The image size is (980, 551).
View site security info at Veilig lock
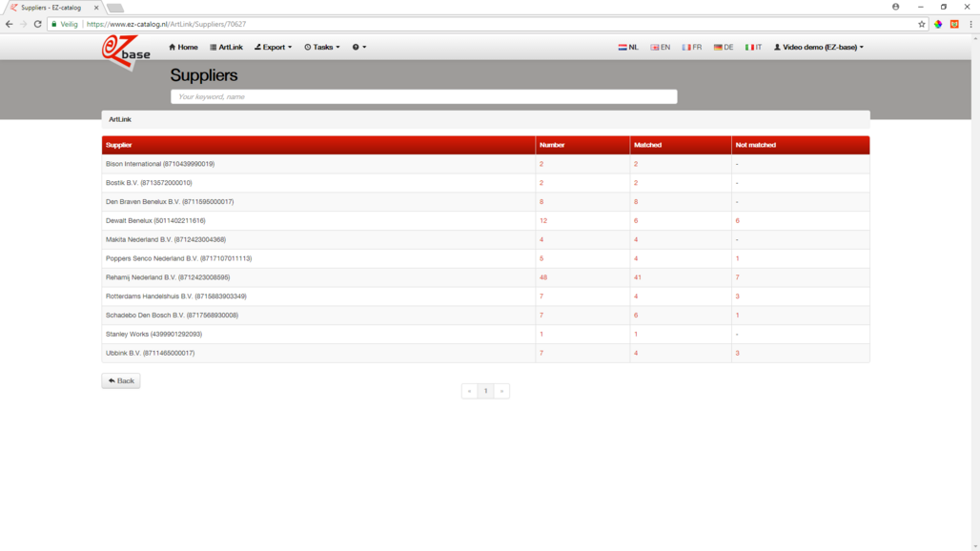click(x=65, y=25)
